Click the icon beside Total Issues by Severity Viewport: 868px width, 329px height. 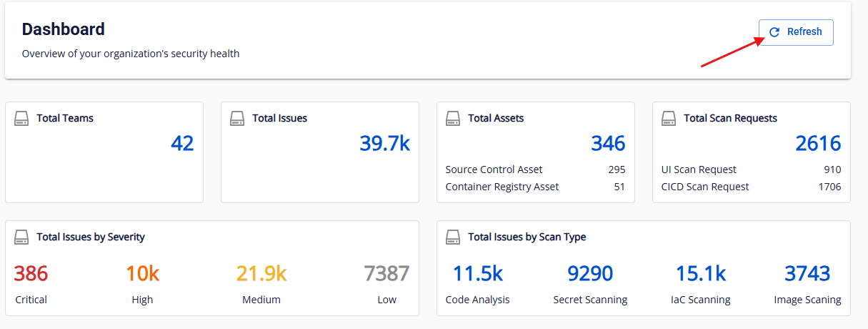[21, 237]
